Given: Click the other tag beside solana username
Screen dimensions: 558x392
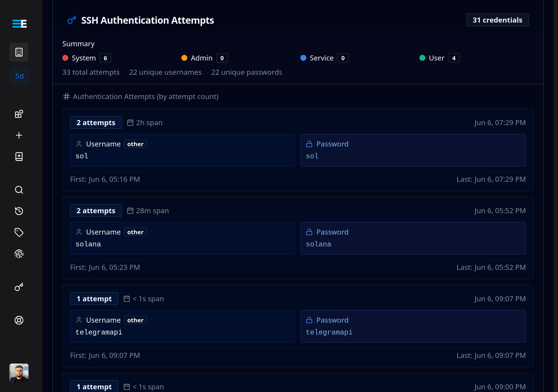Looking at the screenshot, I should tap(135, 232).
